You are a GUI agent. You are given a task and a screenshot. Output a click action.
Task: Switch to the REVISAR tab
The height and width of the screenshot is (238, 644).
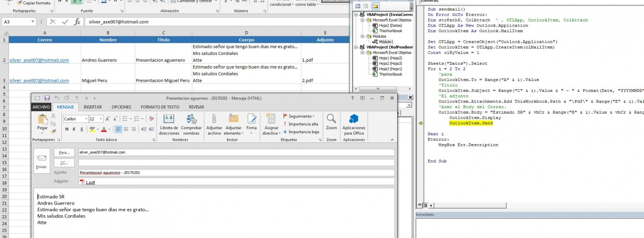tap(197, 107)
